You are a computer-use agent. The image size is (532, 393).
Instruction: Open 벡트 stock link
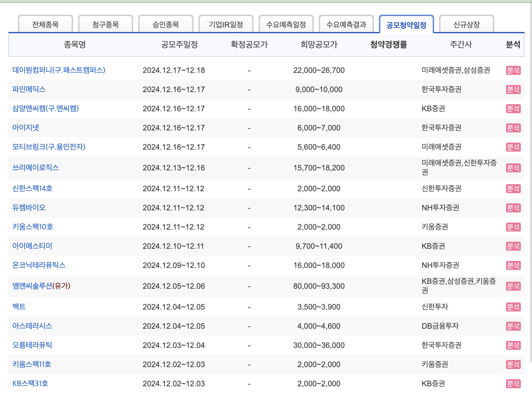[19, 307]
